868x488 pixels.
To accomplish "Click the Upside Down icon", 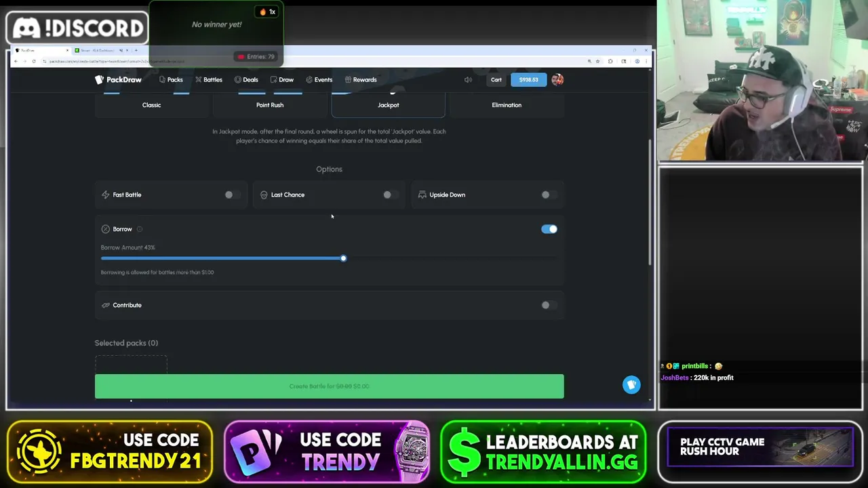I will point(422,195).
